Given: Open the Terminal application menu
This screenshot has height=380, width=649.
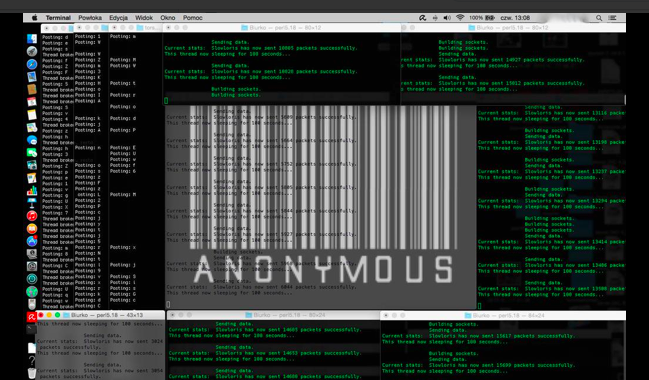Looking at the screenshot, I should 58,18.
